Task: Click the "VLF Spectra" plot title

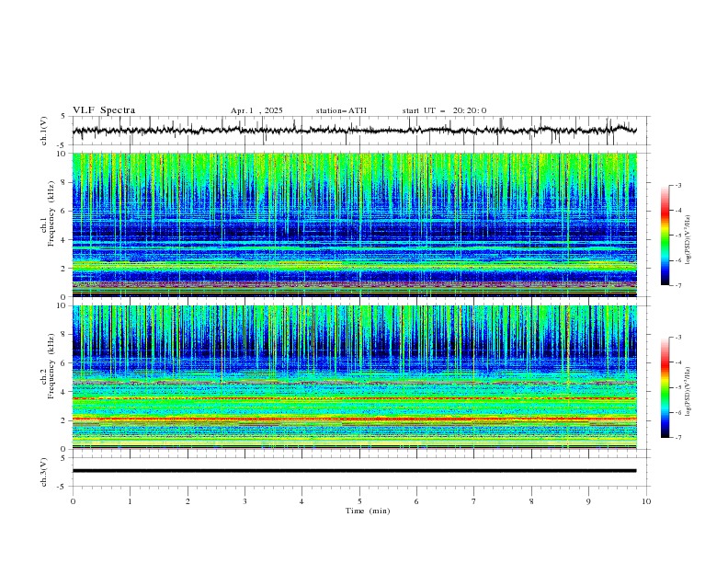Action: pos(104,110)
